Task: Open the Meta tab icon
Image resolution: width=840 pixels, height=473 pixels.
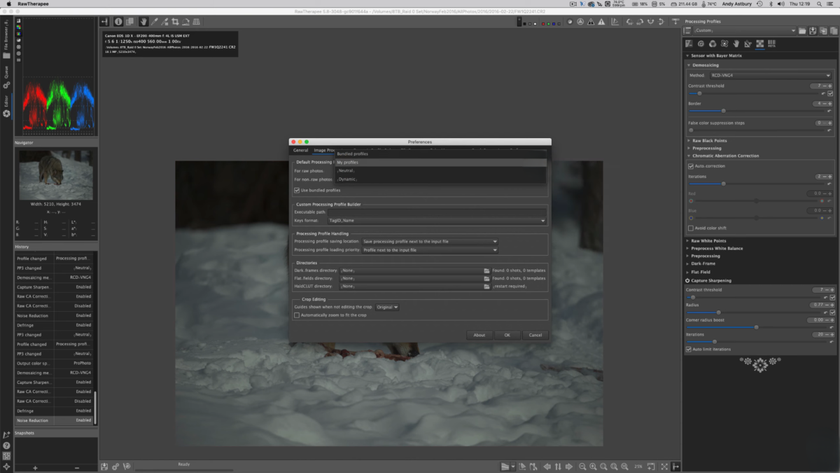Action: (771, 44)
